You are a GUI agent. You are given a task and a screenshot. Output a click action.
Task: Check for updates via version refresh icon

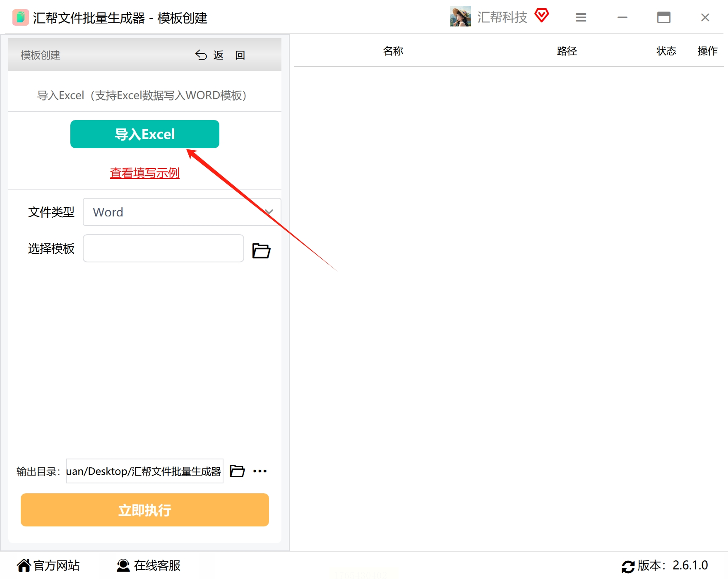628,566
